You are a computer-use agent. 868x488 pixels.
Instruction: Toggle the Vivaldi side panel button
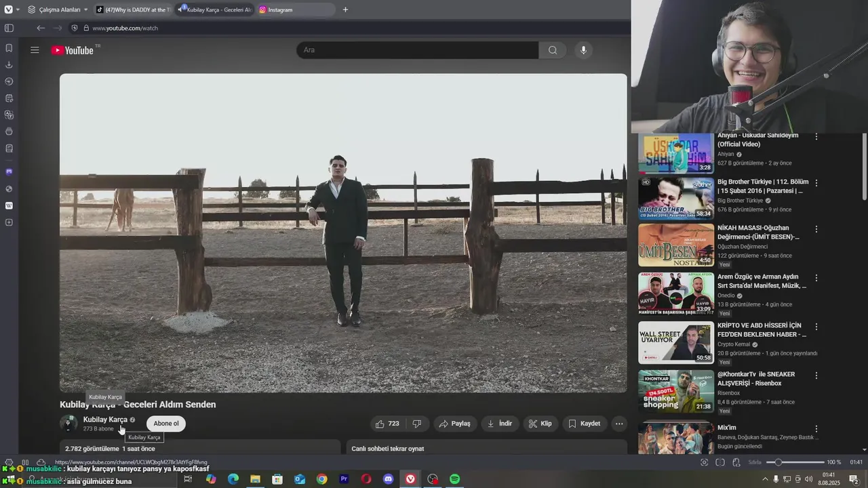9,28
